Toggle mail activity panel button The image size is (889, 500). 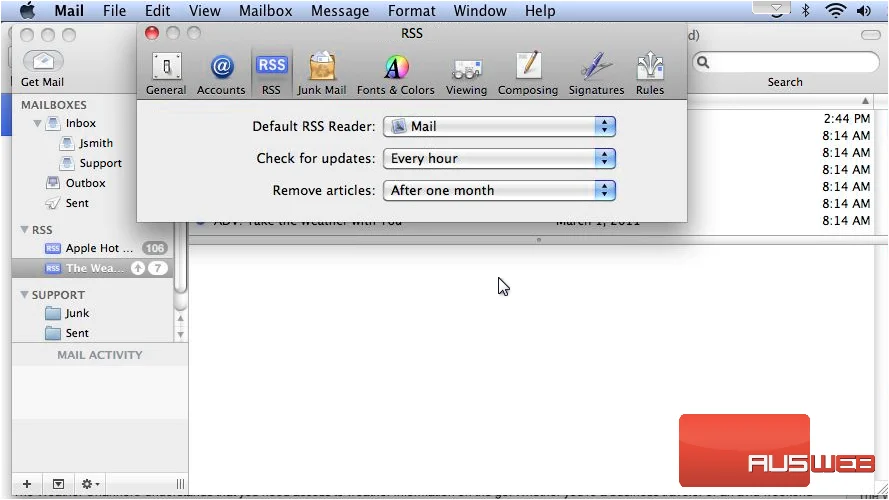pyautogui.click(x=58, y=484)
